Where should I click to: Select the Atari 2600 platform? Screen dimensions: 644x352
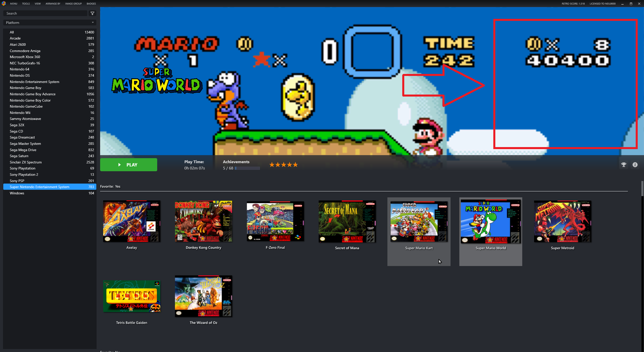point(50,45)
